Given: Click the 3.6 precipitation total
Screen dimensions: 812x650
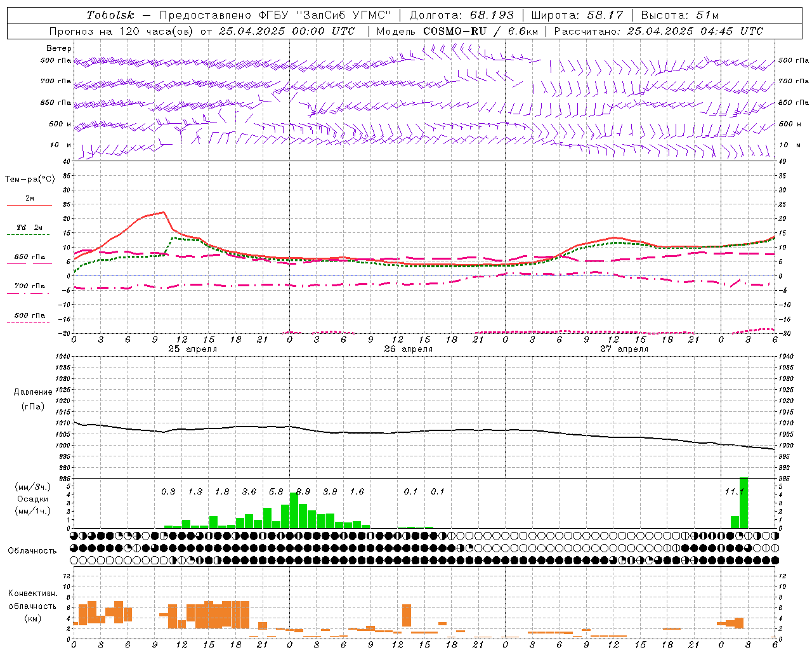Looking at the screenshot, I should point(249,491).
